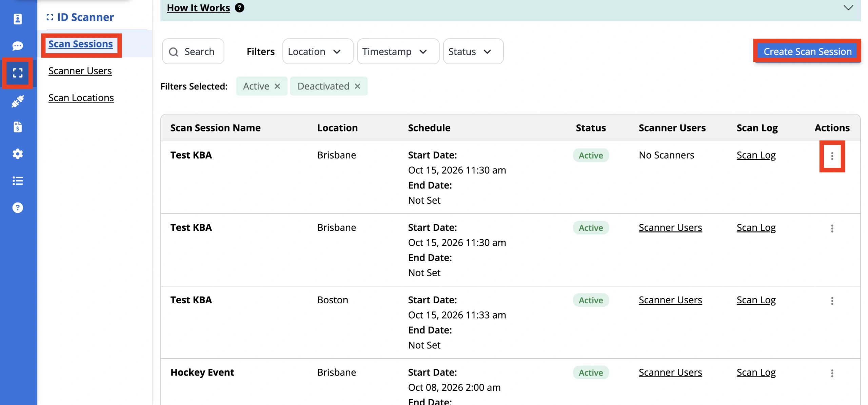Viewport: 868px width, 405px height.
Task: Open Scan Log for Hockey Event row
Action: click(756, 372)
